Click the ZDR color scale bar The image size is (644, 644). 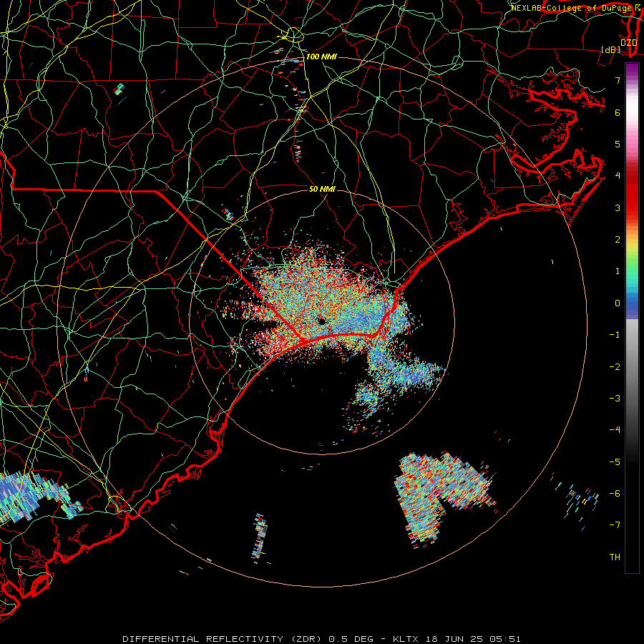click(x=632, y=318)
